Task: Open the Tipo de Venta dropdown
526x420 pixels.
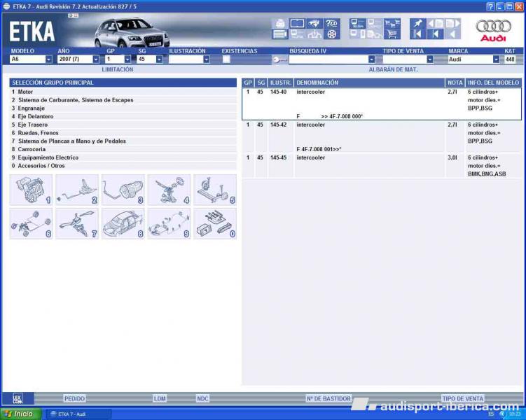Action: (430, 59)
